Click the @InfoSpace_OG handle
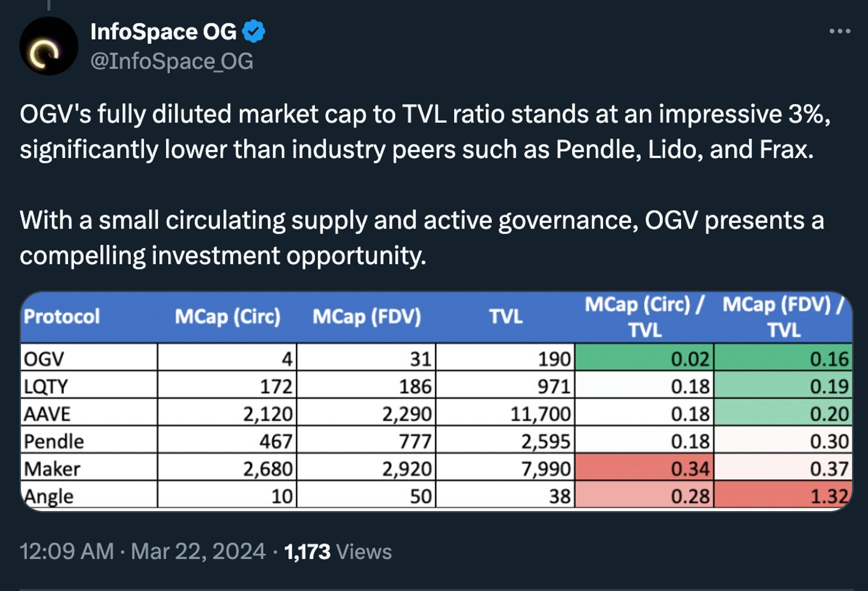Viewport: 868px width, 591px height. coord(172,61)
